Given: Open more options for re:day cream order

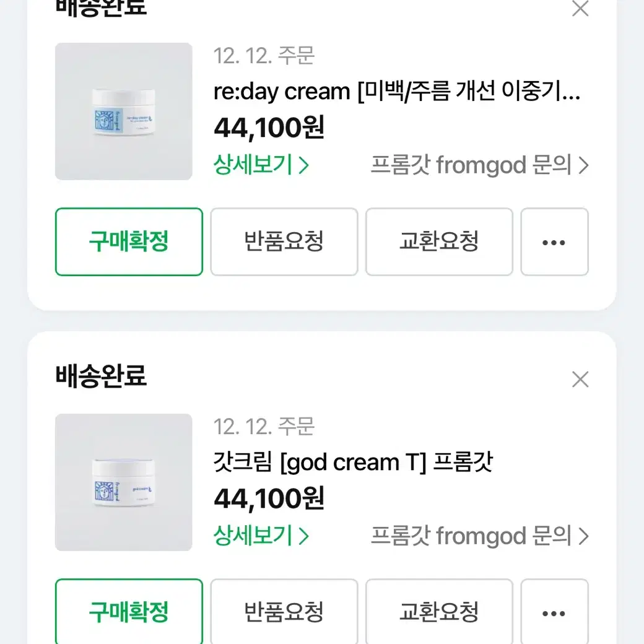Looking at the screenshot, I should [x=554, y=242].
